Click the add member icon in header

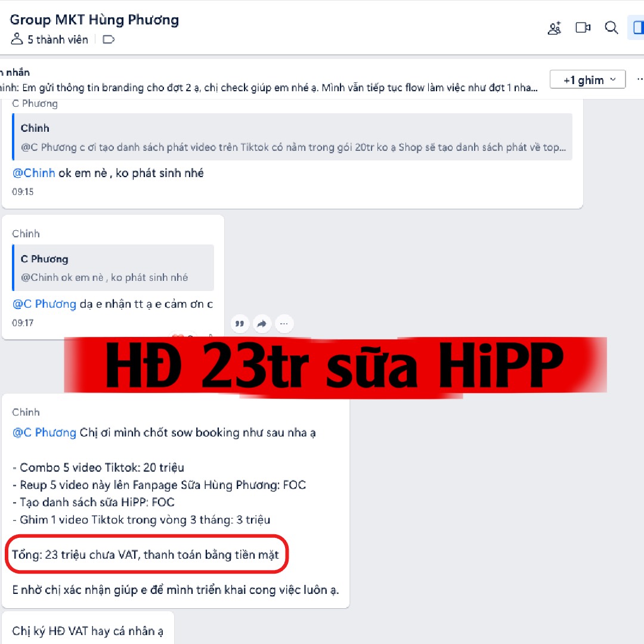point(555,28)
